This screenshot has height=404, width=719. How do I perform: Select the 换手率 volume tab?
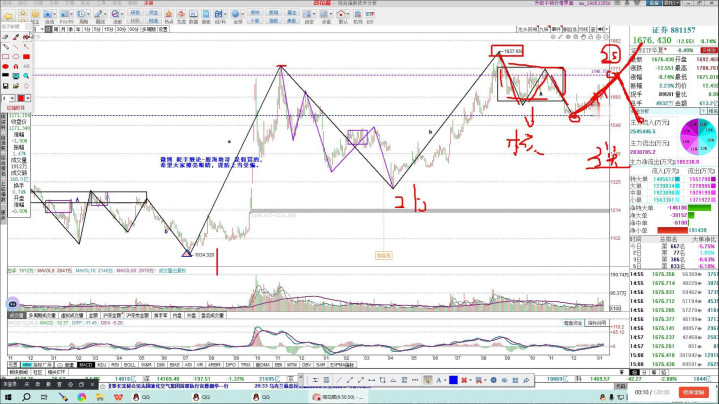tap(160, 315)
